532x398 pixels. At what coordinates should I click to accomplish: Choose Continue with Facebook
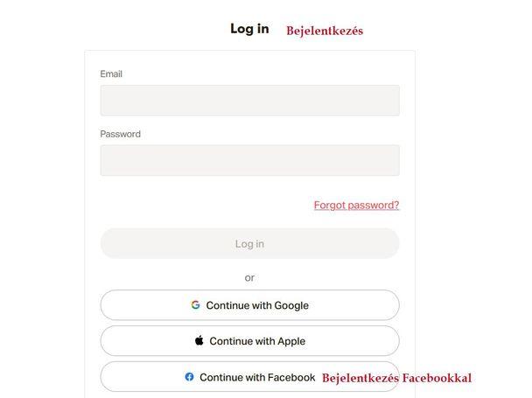click(249, 377)
